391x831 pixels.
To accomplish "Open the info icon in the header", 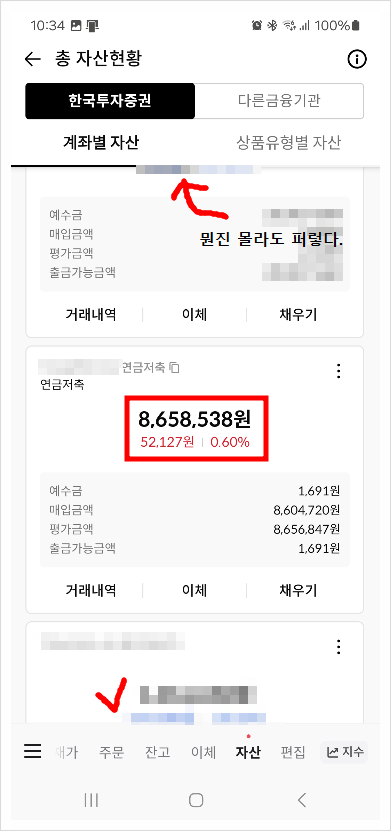I will (357, 60).
